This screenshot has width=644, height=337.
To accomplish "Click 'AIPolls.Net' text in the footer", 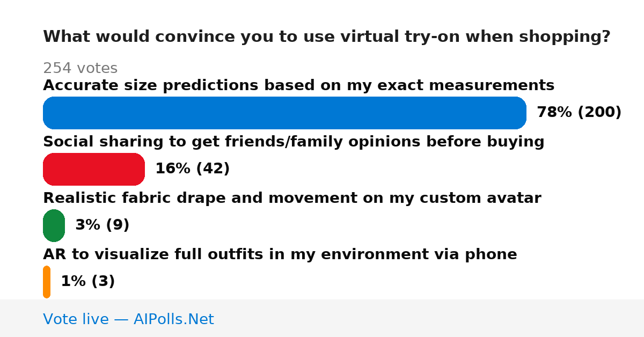I will [x=173, y=319].
